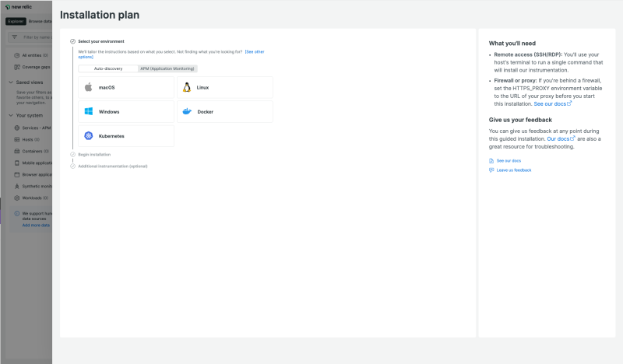Collapse the Saved views section
The image size is (623, 364).
click(x=11, y=82)
